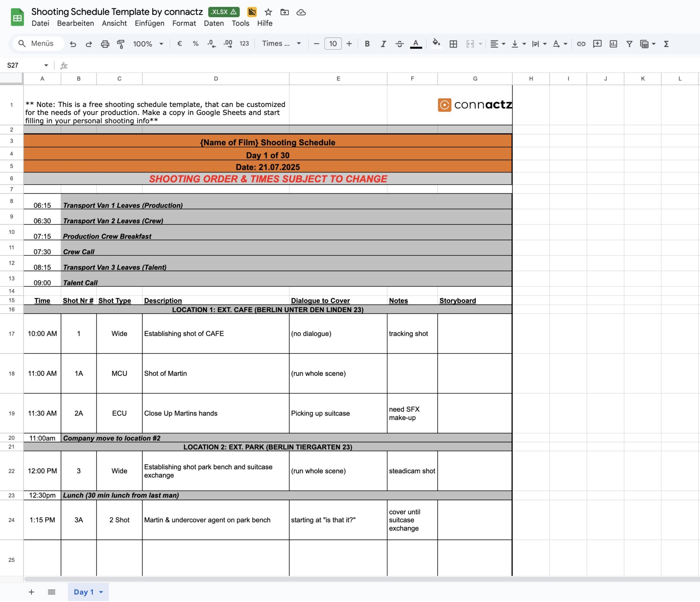Toggle italic formatting
This screenshot has height=602, width=700.
tap(383, 44)
